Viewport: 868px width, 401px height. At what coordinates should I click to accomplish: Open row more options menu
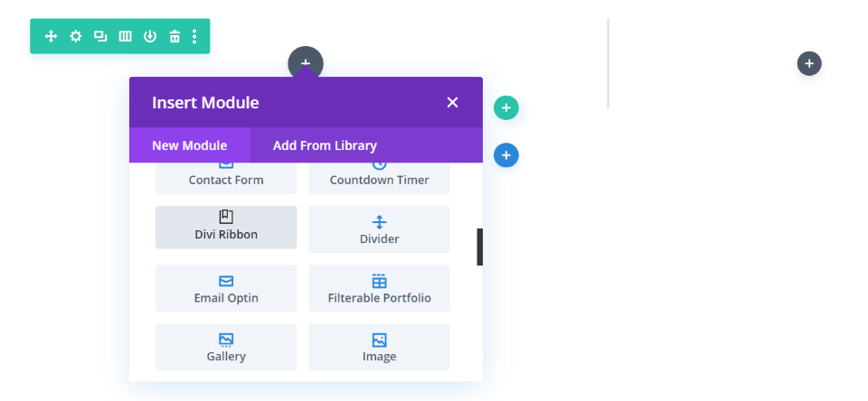(x=194, y=36)
